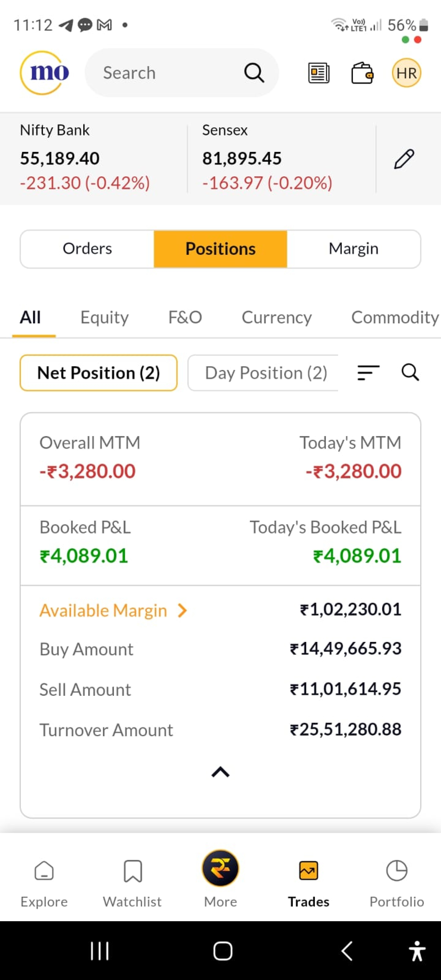Switch to the Orders tab
Viewport: 441px width, 980px height.
(87, 249)
